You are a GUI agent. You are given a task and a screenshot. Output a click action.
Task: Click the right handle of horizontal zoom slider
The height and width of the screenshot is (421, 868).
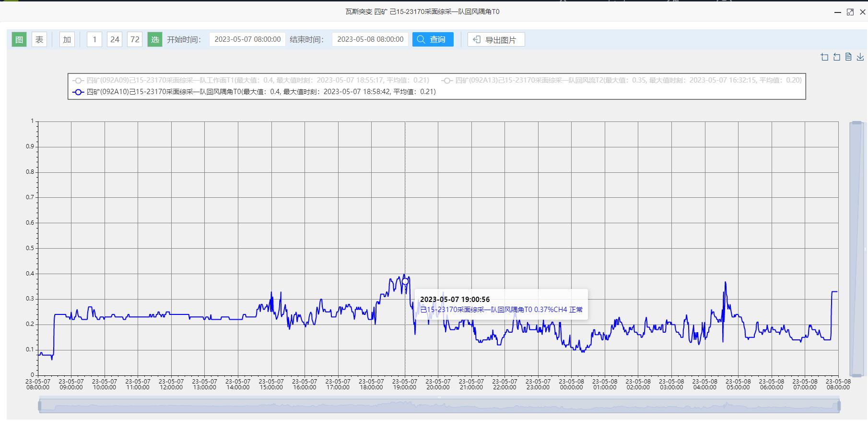[839, 406]
